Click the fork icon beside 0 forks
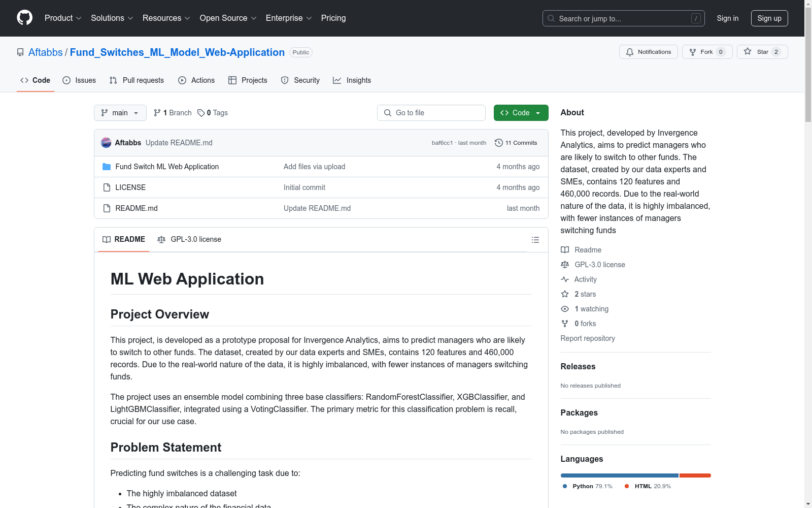This screenshot has width=812, height=508. pos(565,324)
